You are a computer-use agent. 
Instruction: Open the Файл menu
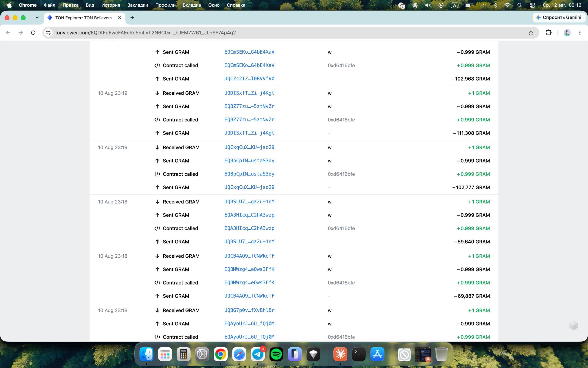(x=49, y=5)
